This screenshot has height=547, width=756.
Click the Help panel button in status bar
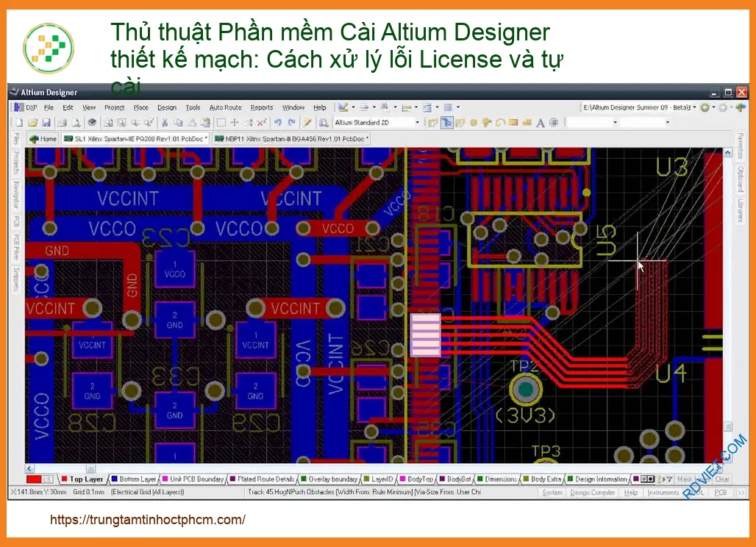pos(631,493)
